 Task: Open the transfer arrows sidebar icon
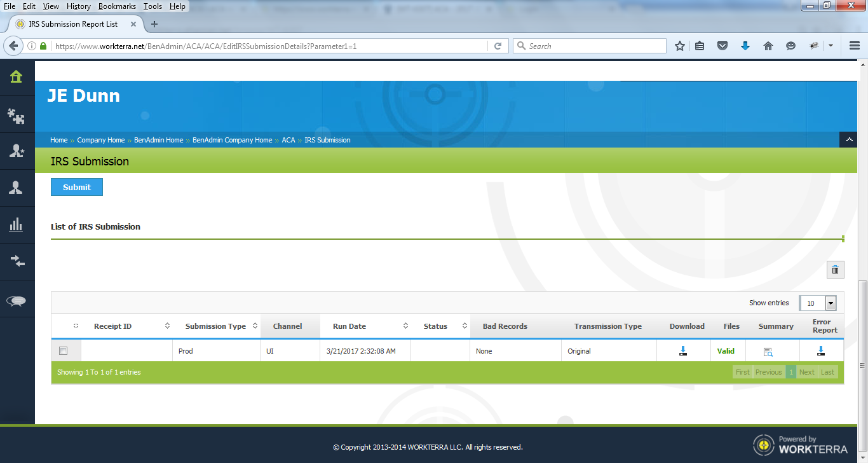(x=16, y=261)
